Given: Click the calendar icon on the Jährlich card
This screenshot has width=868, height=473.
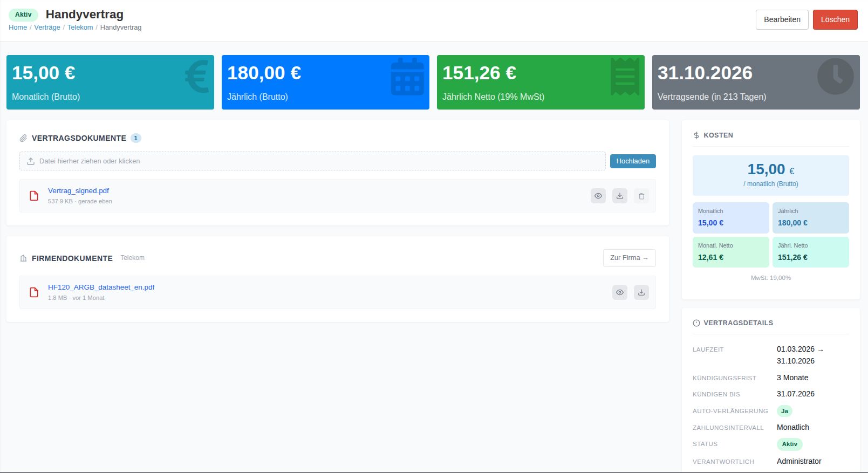Looking at the screenshot, I should [x=407, y=77].
